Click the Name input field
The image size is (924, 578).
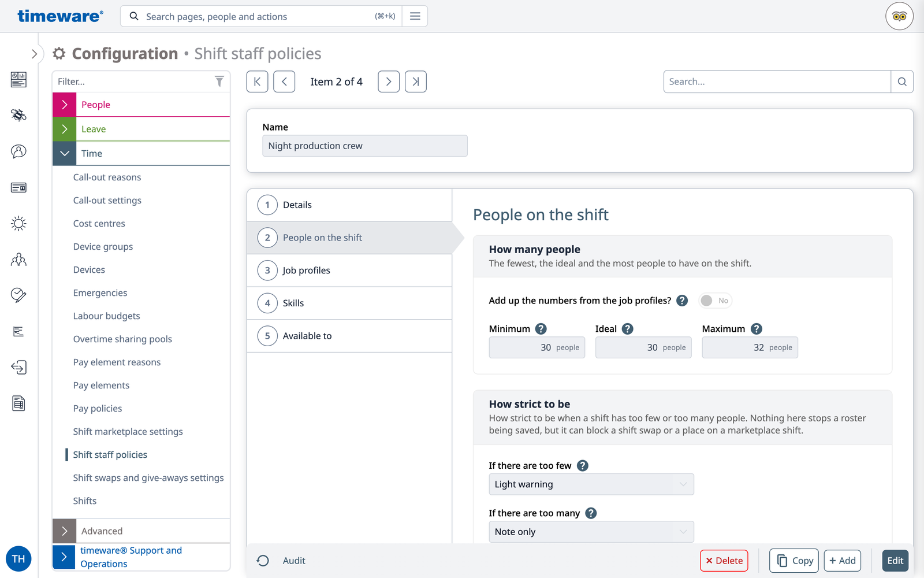[365, 146]
